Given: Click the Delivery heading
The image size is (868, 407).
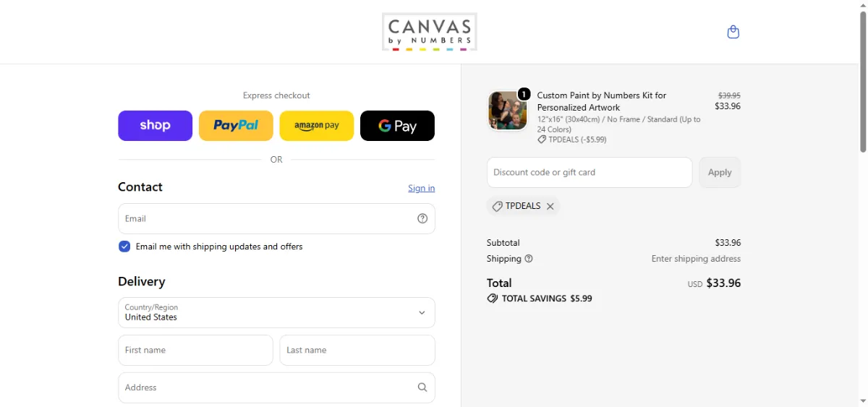Looking at the screenshot, I should pos(142,281).
